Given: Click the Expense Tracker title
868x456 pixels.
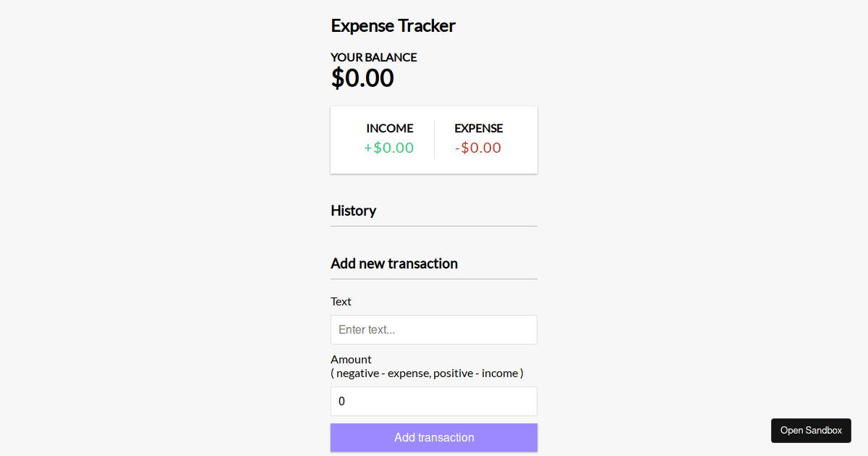Looking at the screenshot, I should click(393, 25).
